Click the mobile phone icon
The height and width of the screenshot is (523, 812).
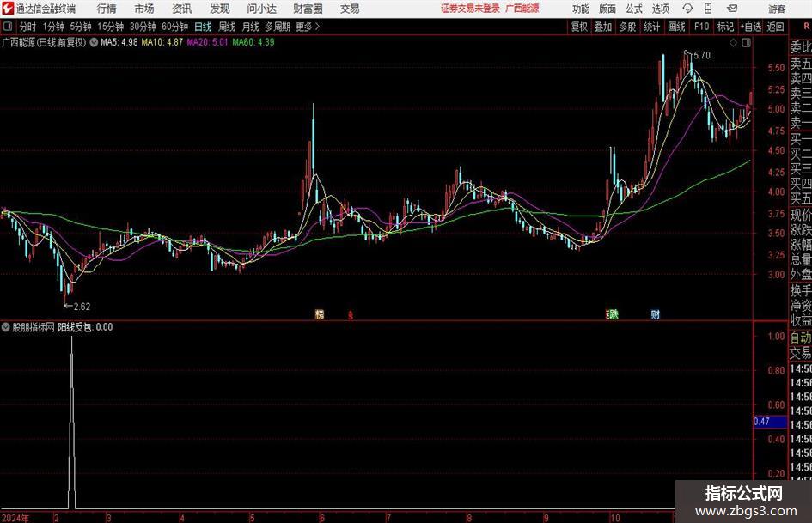click(708, 9)
